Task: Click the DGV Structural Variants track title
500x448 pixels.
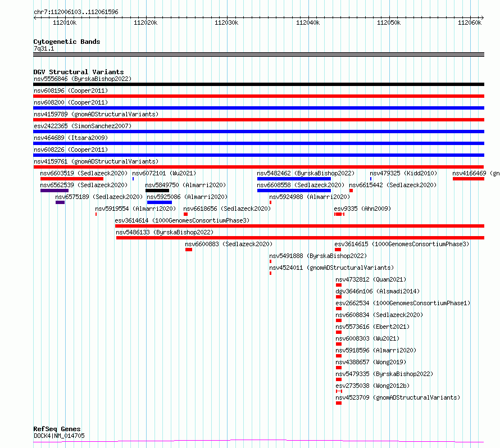Action: (79, 72)
